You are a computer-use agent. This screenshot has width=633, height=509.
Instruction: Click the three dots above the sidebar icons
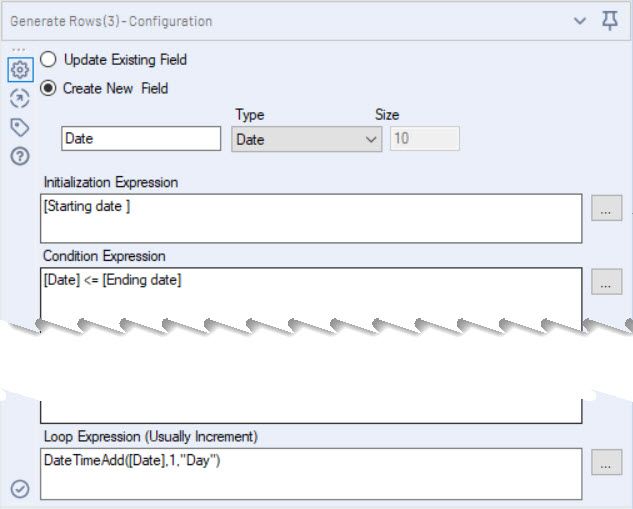pyautogui.click(x=18, y=48)
